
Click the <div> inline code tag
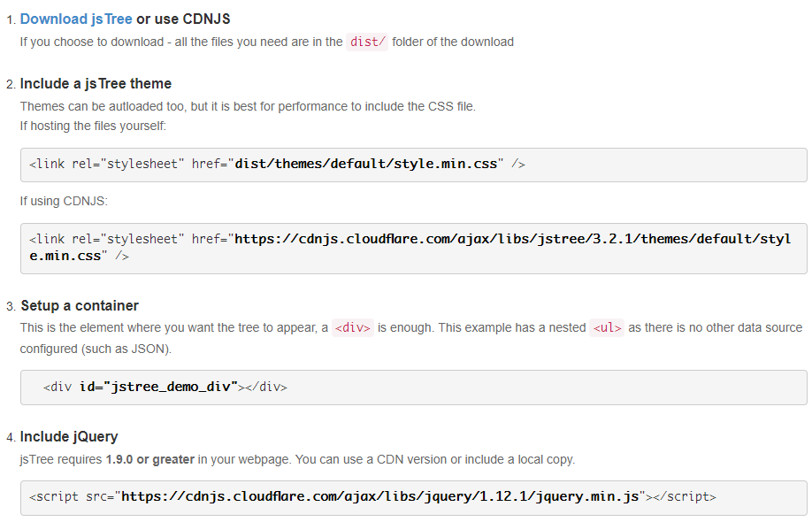pyautogui.click(x=353, y=328)
